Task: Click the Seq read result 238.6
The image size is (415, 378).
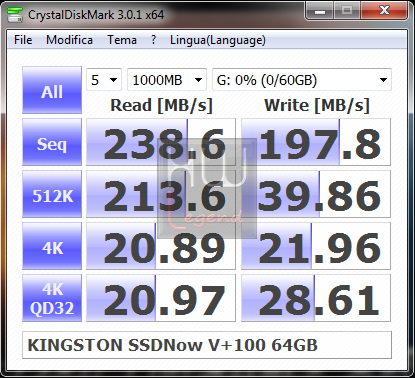Action: point(161,142)
